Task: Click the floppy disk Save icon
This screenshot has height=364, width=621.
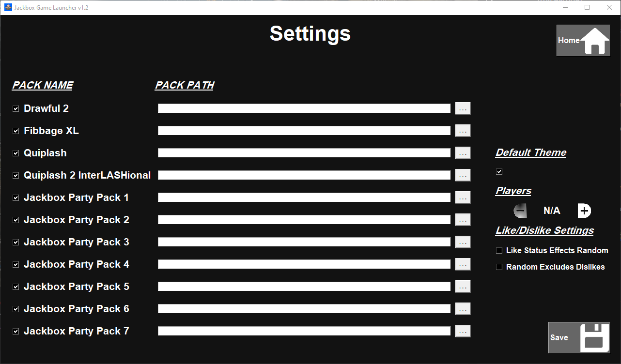Action: [594, 337]
